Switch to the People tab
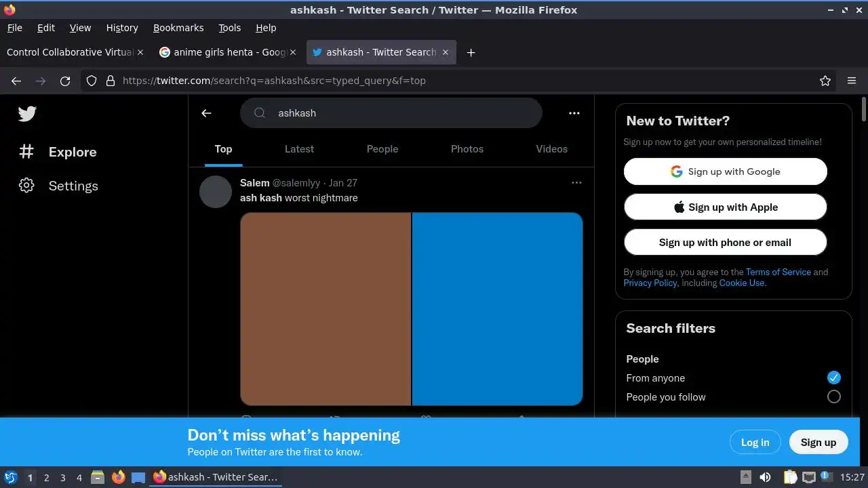The width and height of the screenshot is (868, 488). point(382,149)
